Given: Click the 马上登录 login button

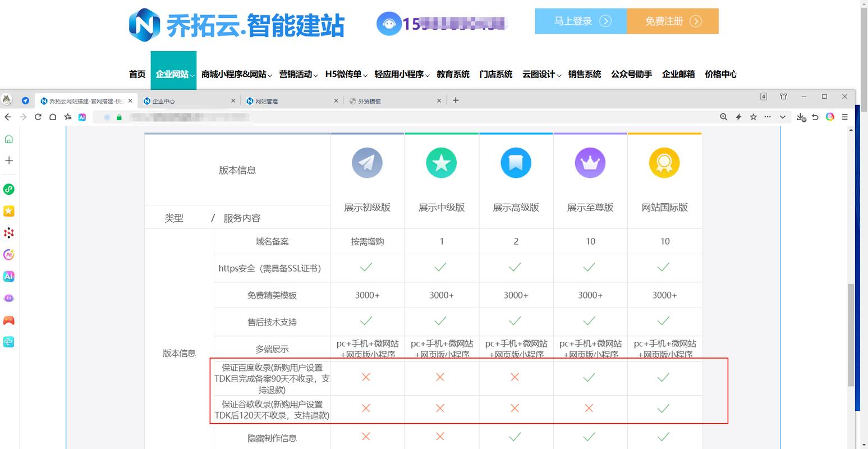Looking at the screenshot, I should coord(580,21).
